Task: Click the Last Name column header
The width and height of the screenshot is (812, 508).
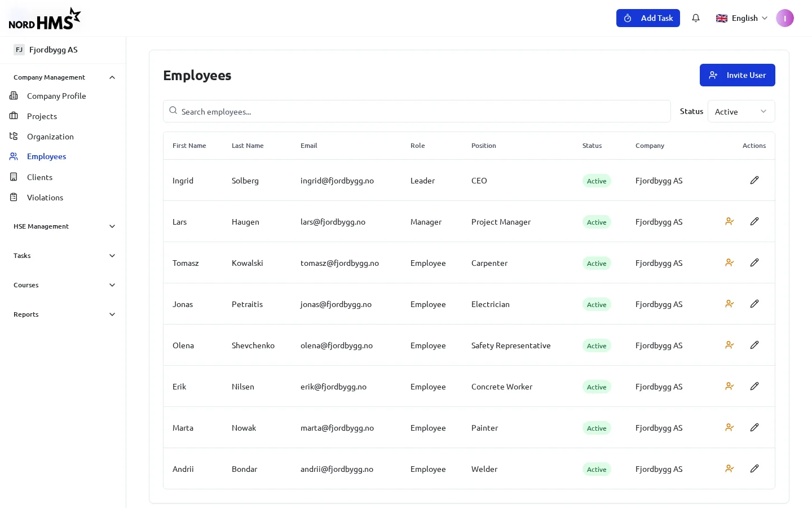Action: pyautogui.click(x=248, y=146)
